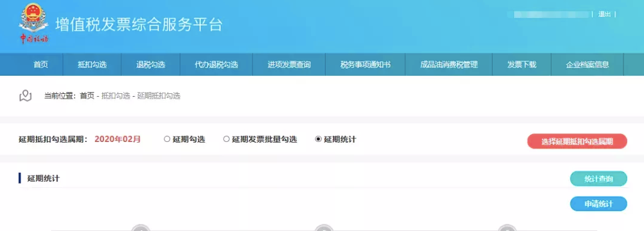This screenshot has height=231, width=644.
Task: Open the 税务事项通知书 menu item
Action: pos(366,64)
